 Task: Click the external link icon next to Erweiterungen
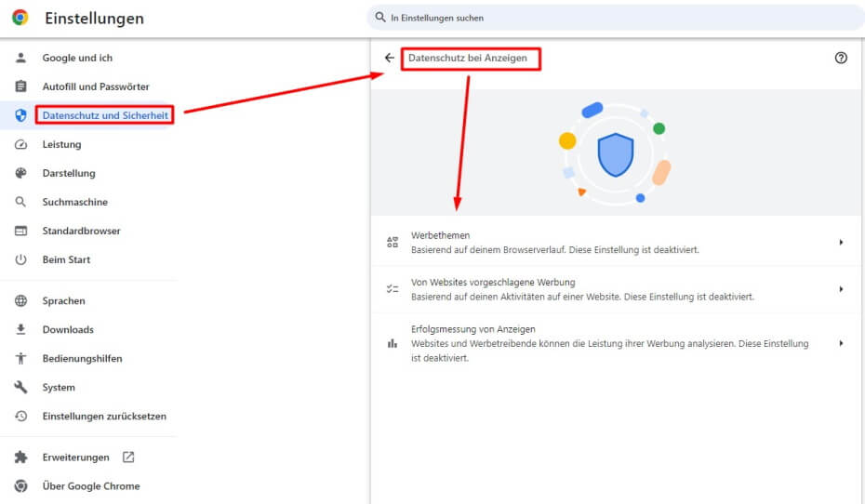pos(128,458)
